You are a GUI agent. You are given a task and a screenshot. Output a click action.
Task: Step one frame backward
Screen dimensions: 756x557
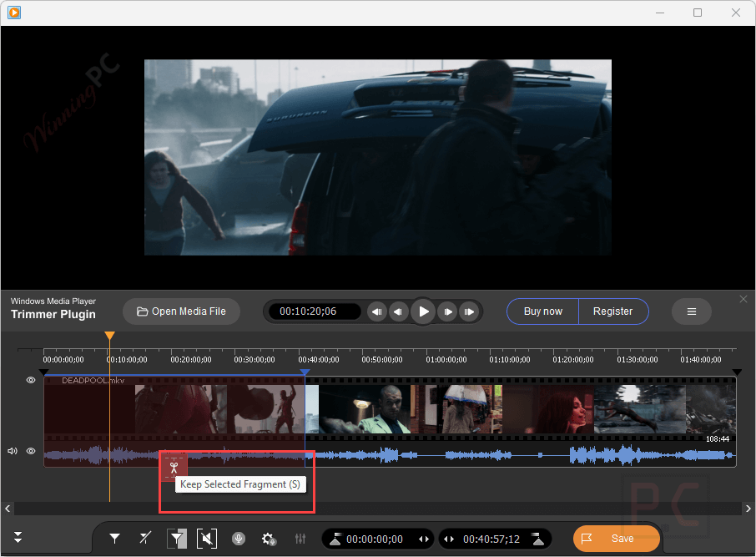[x=398, y=311]
